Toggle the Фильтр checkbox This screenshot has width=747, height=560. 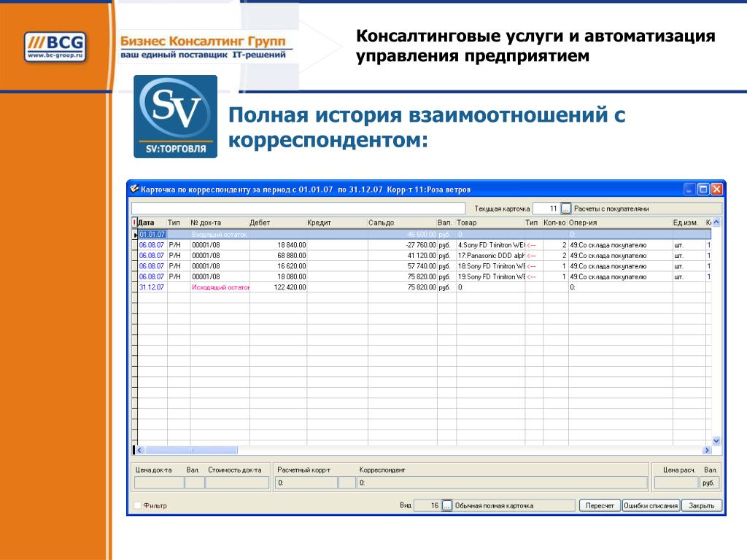pyautogui.click(x=137, y=505)
